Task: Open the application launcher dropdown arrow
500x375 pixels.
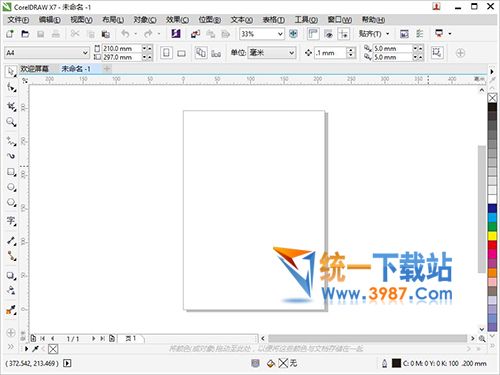Action: click(450, 34)
